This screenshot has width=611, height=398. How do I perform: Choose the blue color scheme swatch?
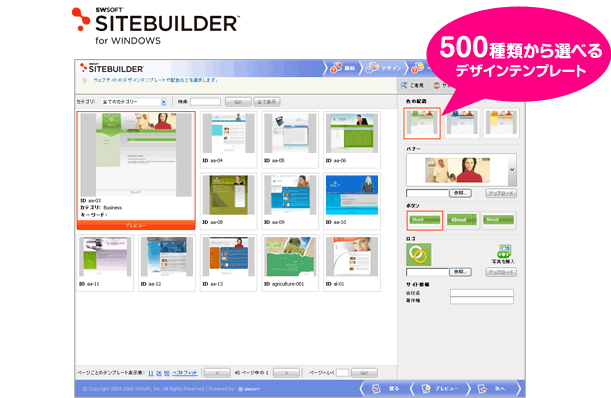tap(462, 123)
